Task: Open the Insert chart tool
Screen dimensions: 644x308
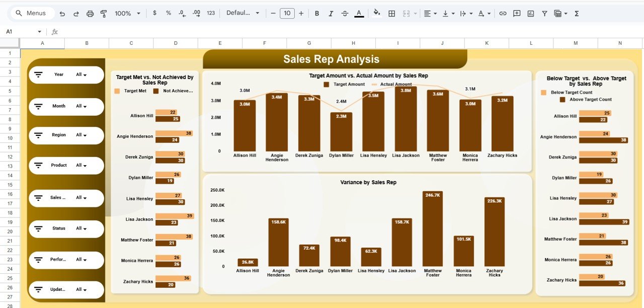Action: [x=530, y=13]
